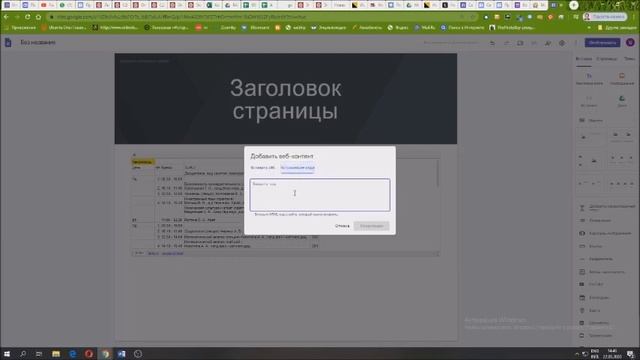Open the browser home page
The height and width of the screenshot is (360, 640).
click(x=38, y=17)
